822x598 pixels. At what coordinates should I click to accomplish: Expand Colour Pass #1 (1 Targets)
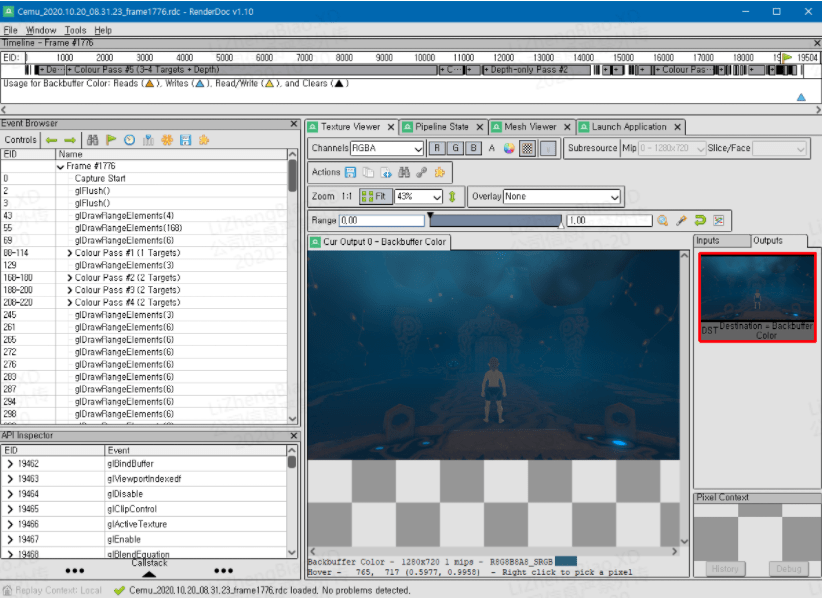pos(69,253)
